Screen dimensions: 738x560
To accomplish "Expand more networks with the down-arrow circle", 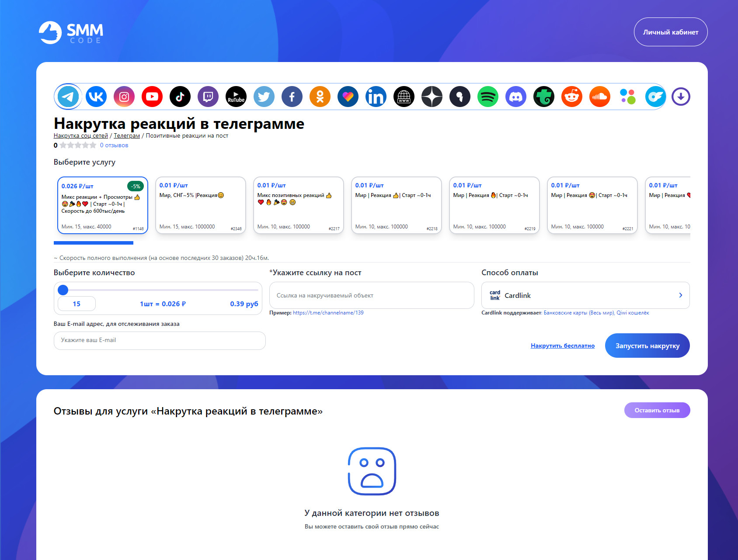I will point(681,97).
